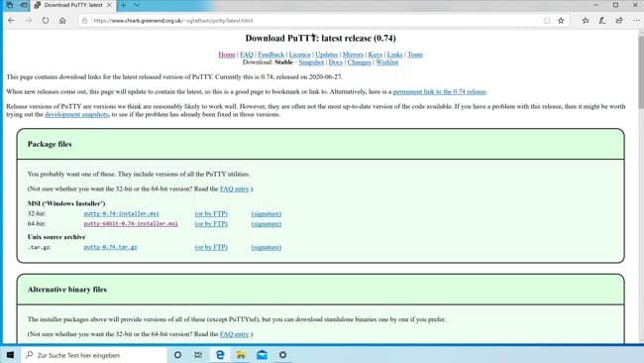Image resolution: width=644 pixels, height=363 pixels.
Task: Click 'or by FTP' for tar.gz archive
Action: [x=211, y=247]
